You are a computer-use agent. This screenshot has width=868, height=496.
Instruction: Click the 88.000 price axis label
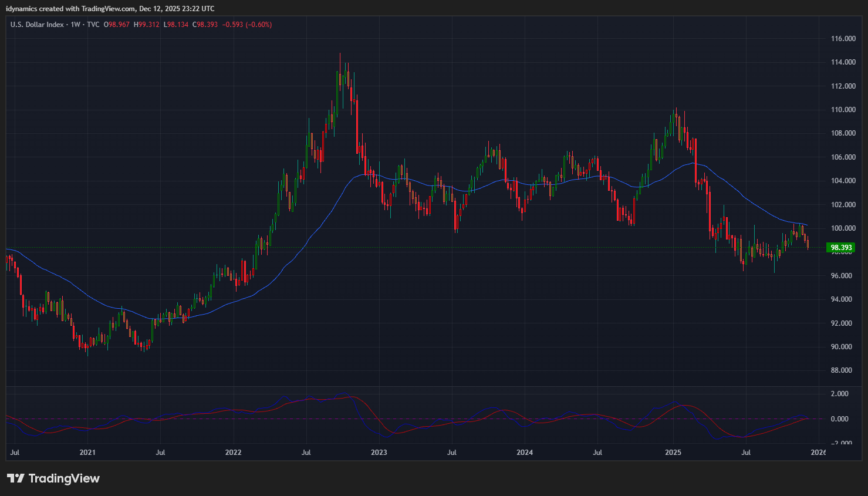[x=843, y=370]
